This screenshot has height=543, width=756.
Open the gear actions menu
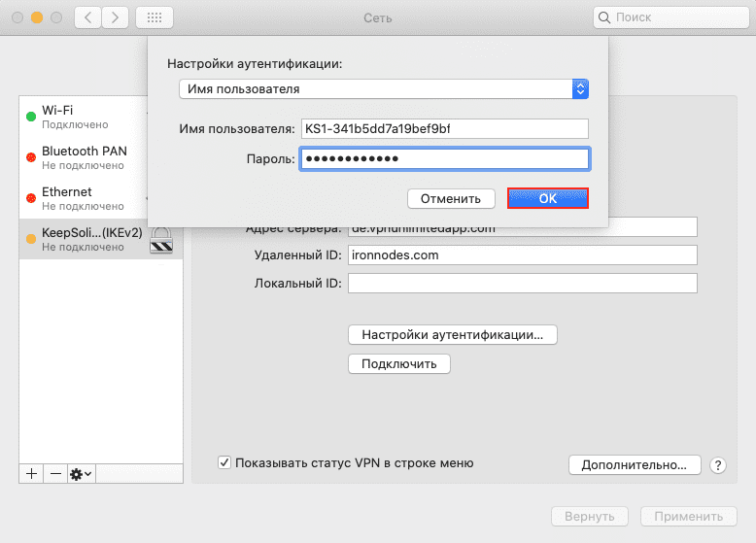81,473
